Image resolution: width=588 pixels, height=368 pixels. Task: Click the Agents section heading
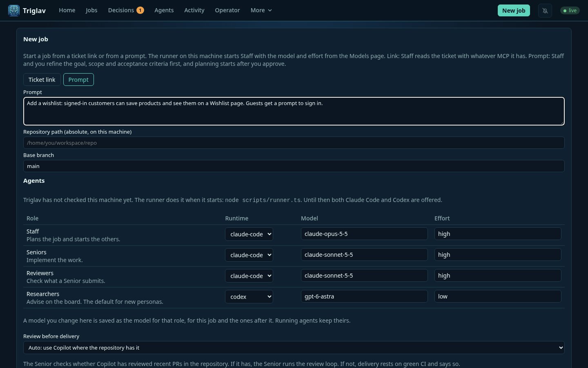[34, 181]
